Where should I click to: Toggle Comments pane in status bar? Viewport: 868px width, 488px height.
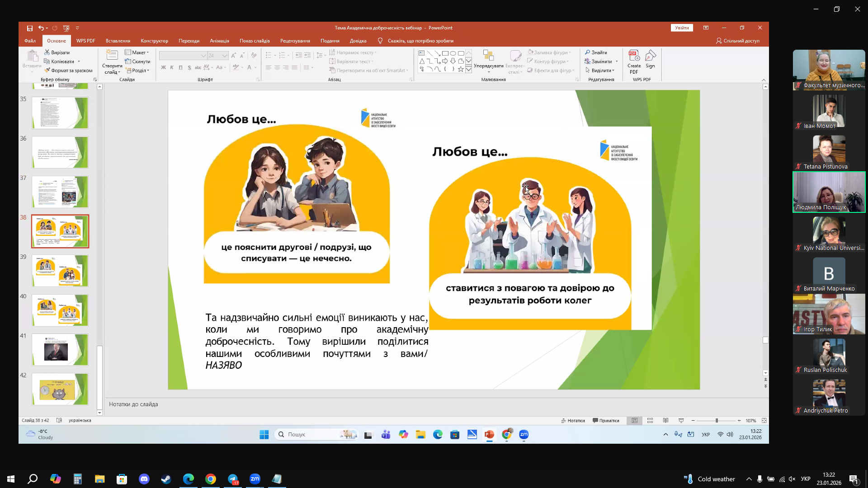[606, 421]
